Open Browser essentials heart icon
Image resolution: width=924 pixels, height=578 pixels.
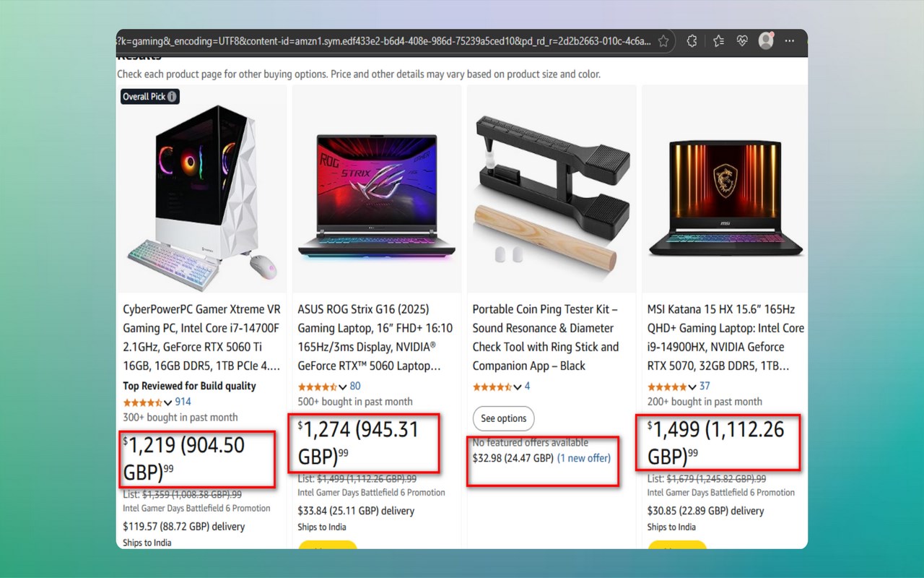(742, 41)
